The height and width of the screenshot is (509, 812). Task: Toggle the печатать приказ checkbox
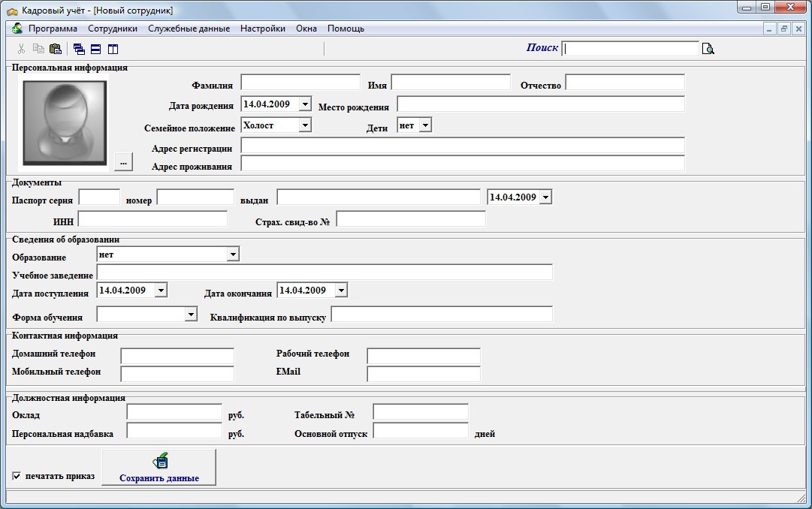click(17, 476)
